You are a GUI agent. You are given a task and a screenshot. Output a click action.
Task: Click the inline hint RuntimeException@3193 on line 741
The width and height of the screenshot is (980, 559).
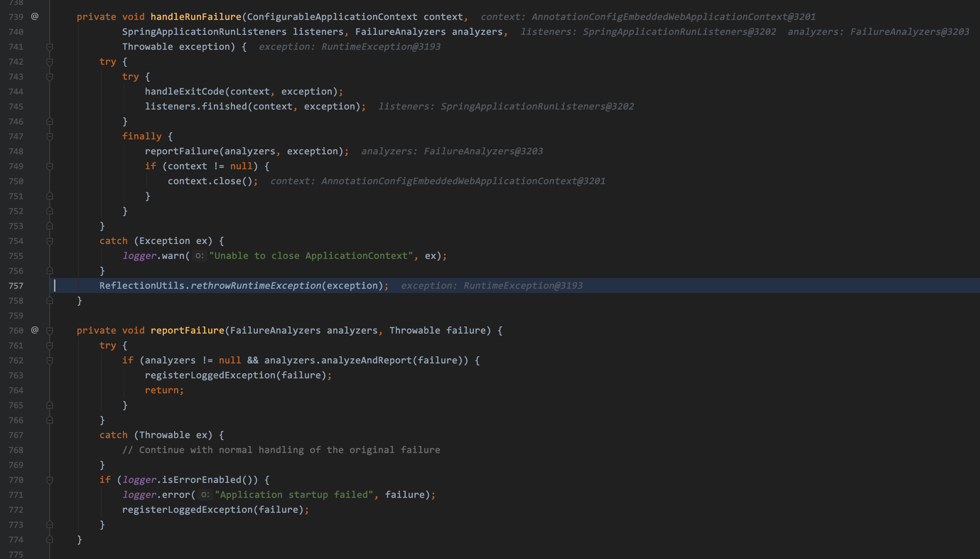pos(381,47)
